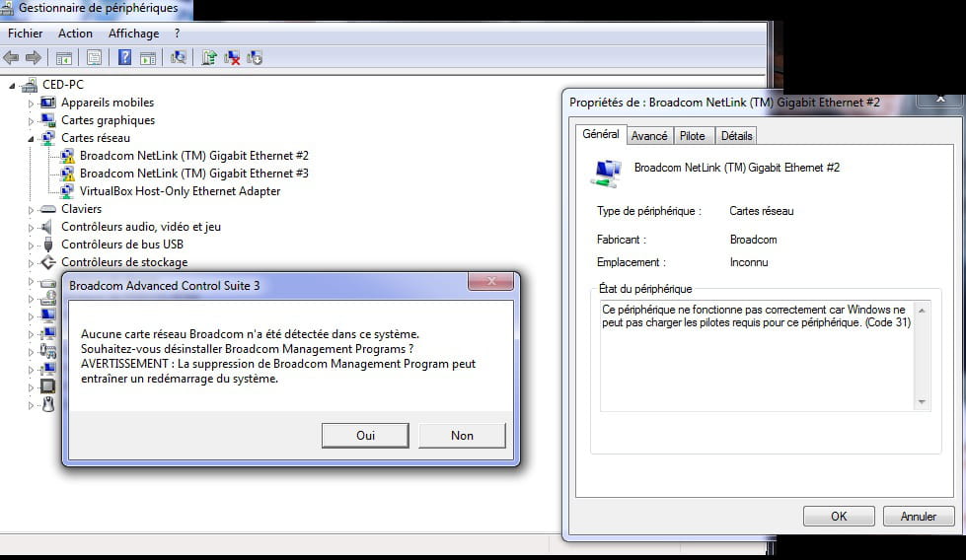This screenshot has height=560, width=966.
Task: Click the audio controllers speaker icon
Action: coord(46,227)
